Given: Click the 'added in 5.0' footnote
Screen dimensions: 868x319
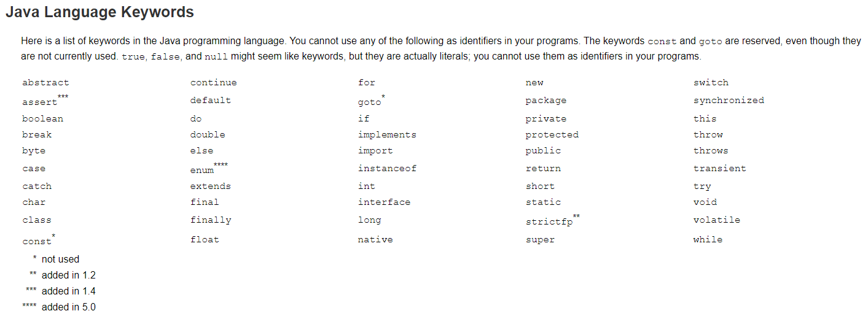Looking at the screenshot, I should coord(69,307).
